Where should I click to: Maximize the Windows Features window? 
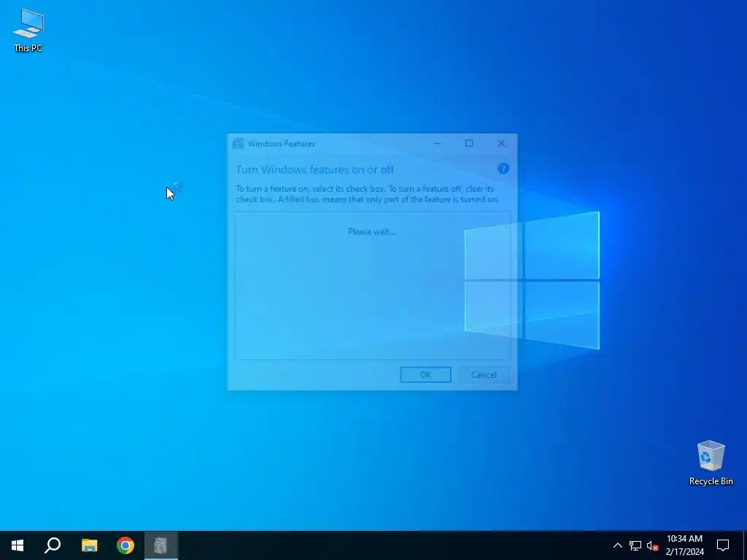[x=469, y=144]
